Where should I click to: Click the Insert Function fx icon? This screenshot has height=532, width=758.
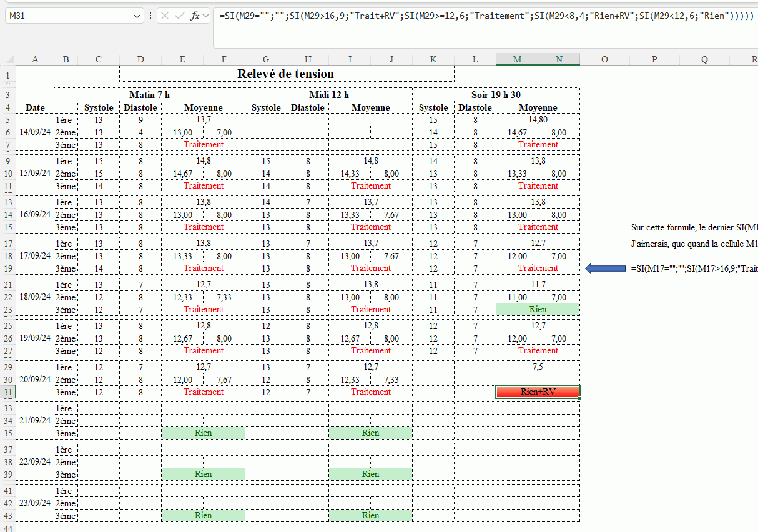point(195,16)
